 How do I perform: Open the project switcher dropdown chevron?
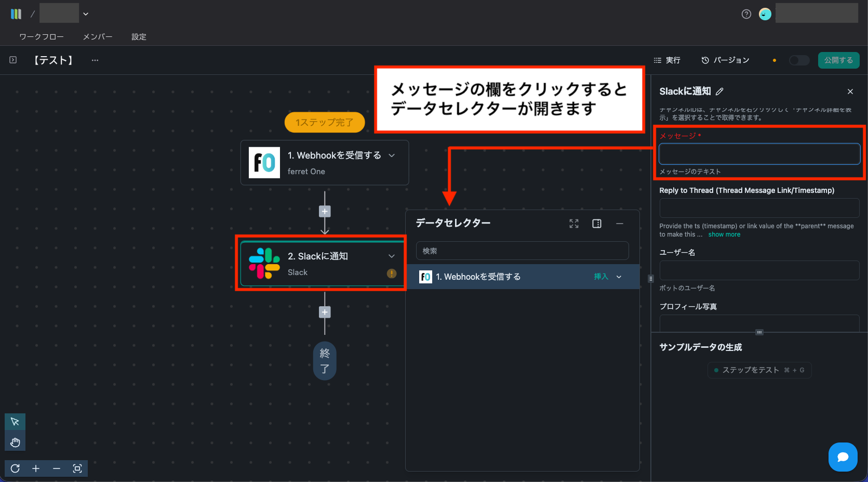(86, 14)
